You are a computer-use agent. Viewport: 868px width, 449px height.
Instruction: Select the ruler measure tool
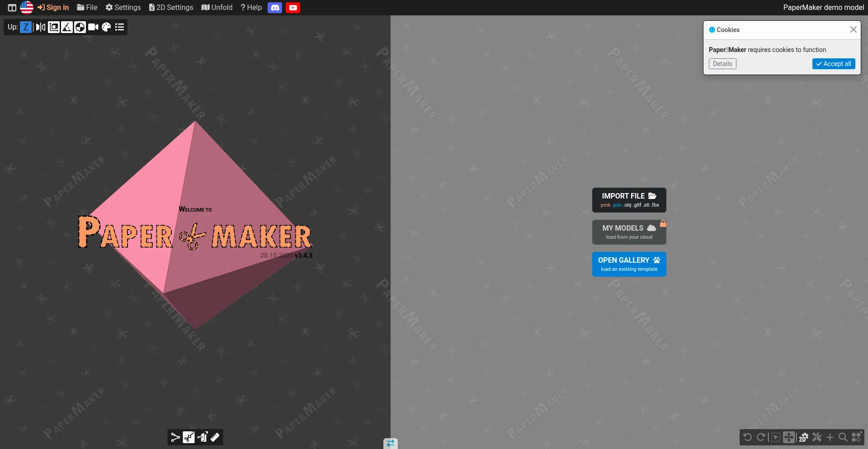(215, 437)
